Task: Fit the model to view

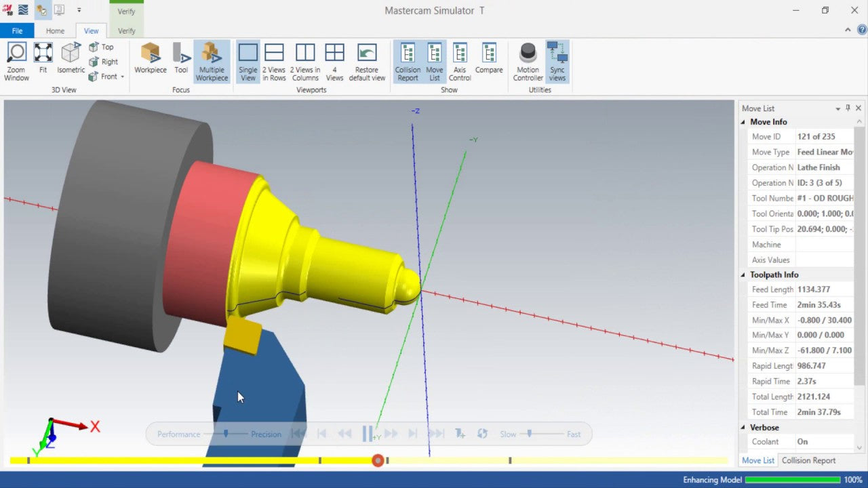Action: click(43, 58)
